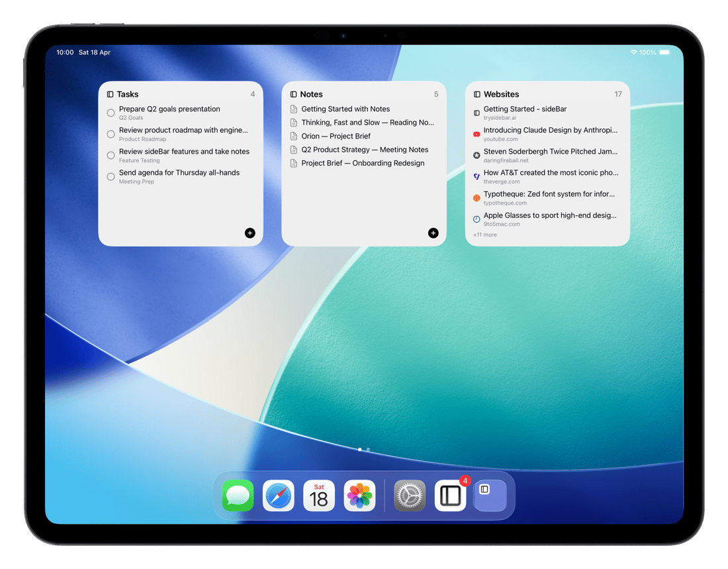Click document icon for Onboarding Redesign brief

293,163
